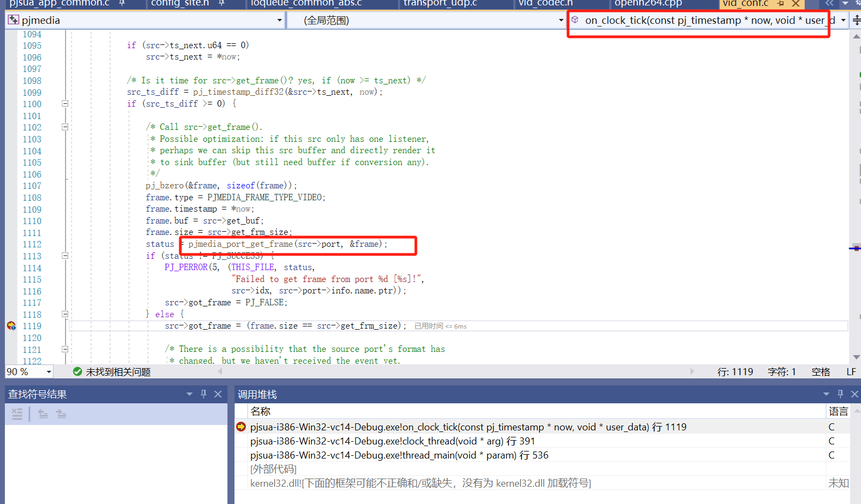Select the thread_main stack frame row
The image size is (861, 504).
point(399,455)
